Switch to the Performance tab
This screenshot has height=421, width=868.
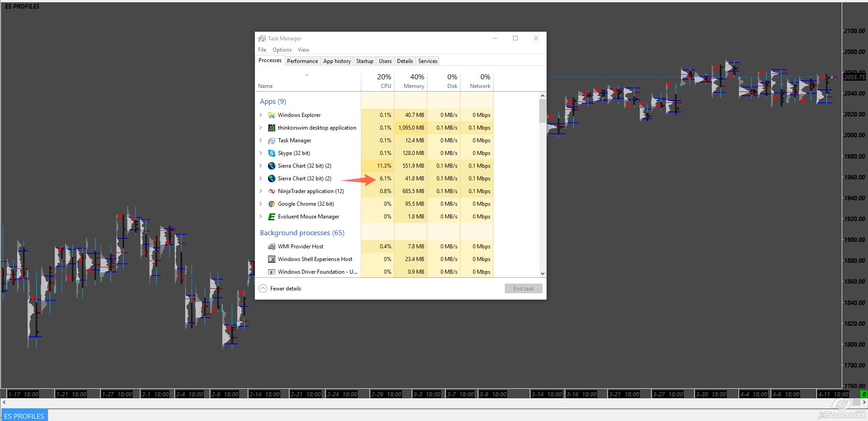302,61
